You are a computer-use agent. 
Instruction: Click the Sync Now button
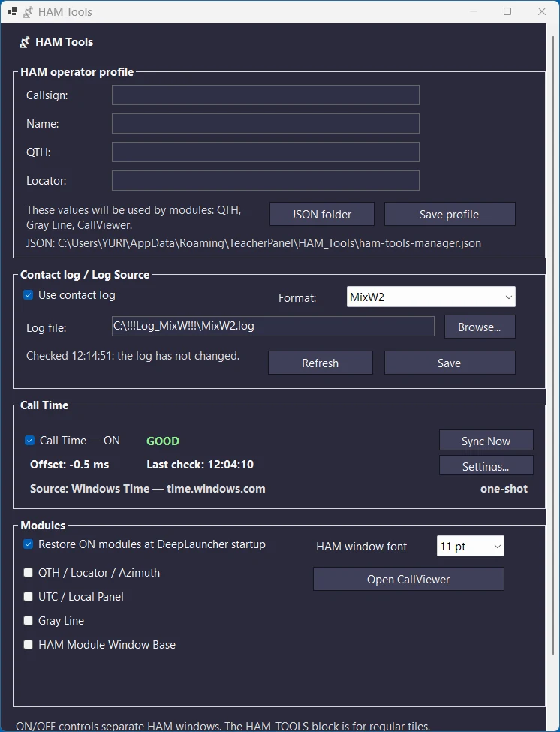click(486, 441)
